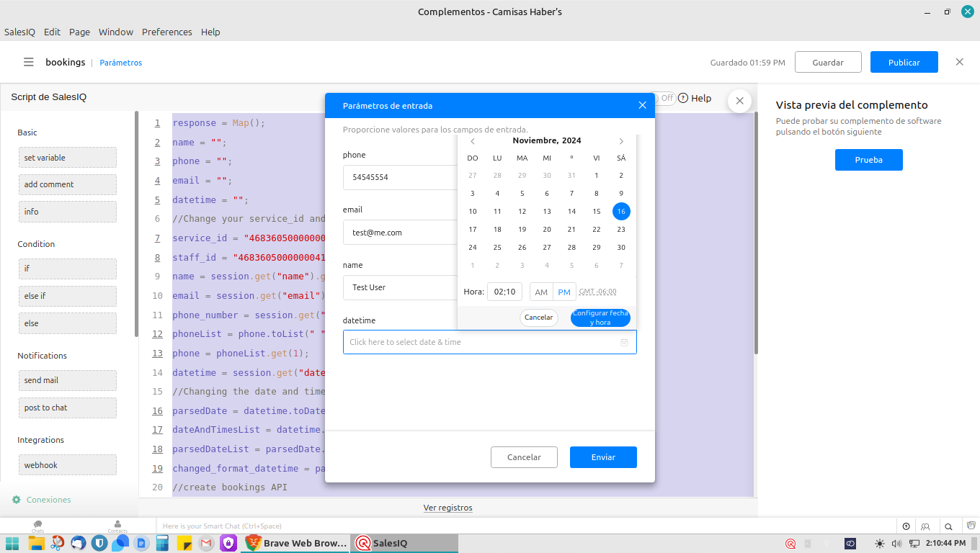Screen dimensions: 980x553
Task: Click the datetime input field
Action: click(490, 342)
